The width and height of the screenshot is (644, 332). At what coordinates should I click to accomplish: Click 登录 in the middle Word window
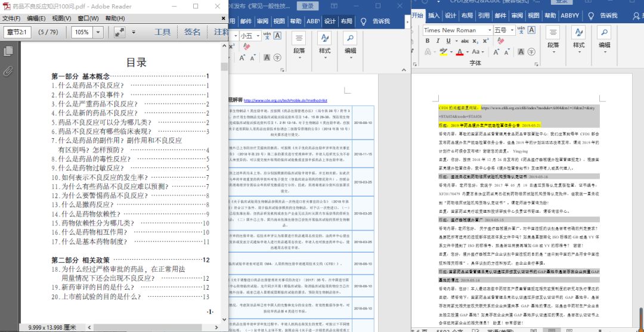(x=307, y=6)
